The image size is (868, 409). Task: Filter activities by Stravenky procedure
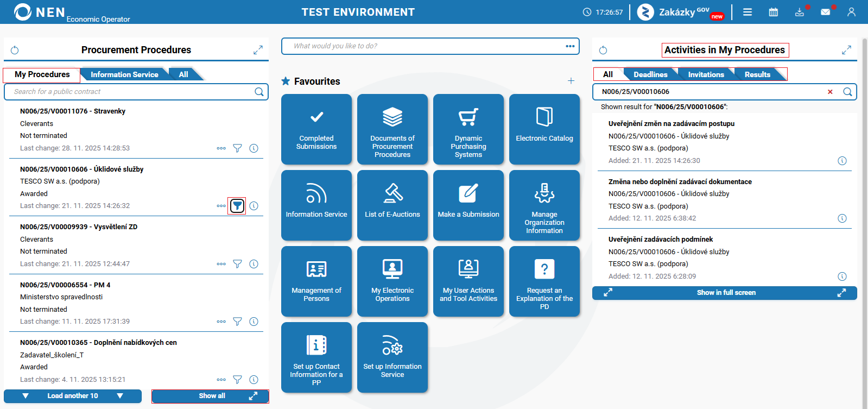point(237,148)
